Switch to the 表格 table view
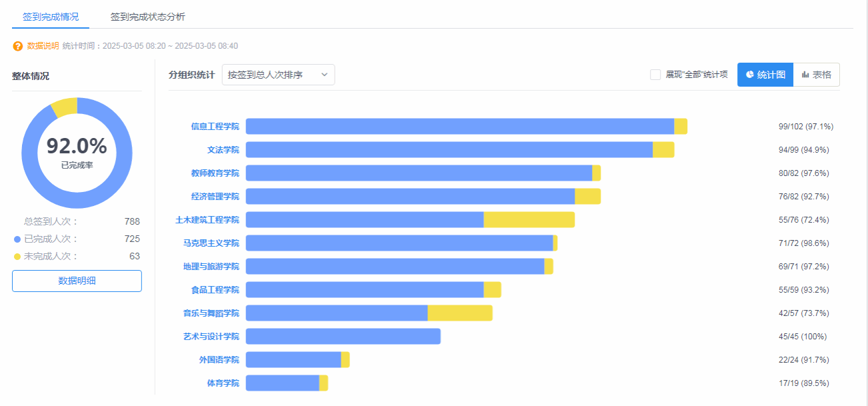The height and width of the screenshot is (406, 868). click(817, 75)
